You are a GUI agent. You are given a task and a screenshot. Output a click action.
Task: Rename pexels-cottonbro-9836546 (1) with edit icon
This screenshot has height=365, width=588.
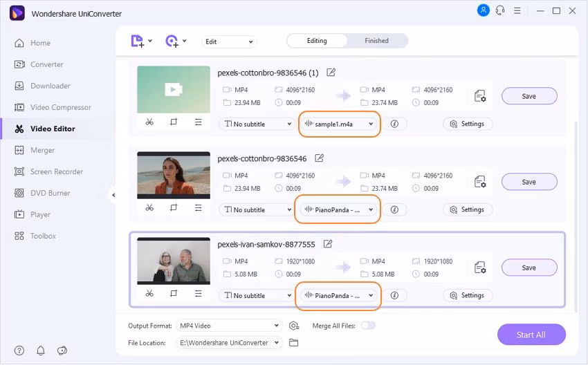tap(331, 73)
